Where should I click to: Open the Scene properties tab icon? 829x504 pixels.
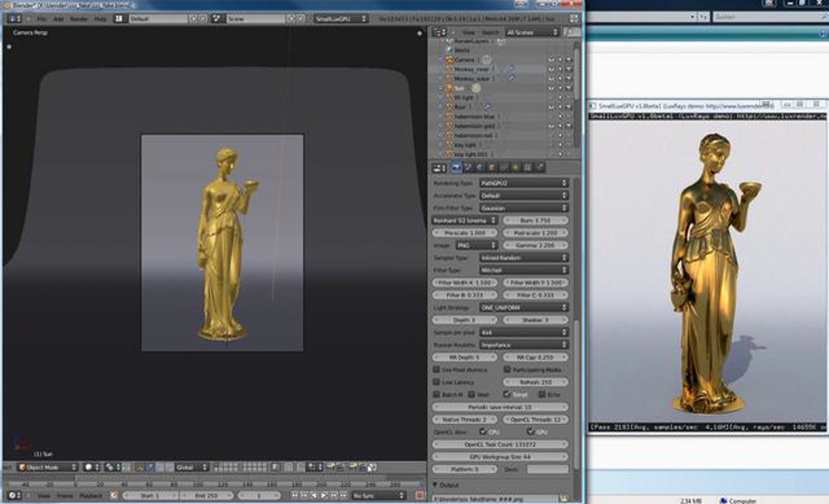468,168
